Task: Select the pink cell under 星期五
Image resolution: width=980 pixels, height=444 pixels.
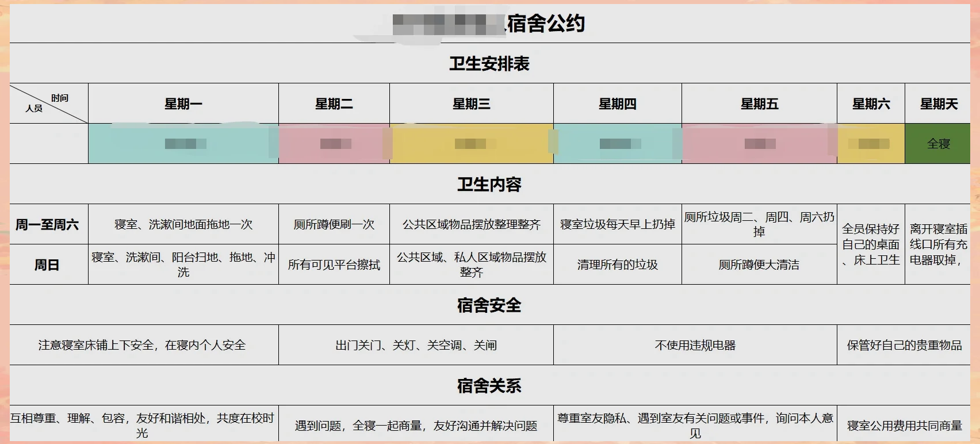Action: (x=759, y=144)
